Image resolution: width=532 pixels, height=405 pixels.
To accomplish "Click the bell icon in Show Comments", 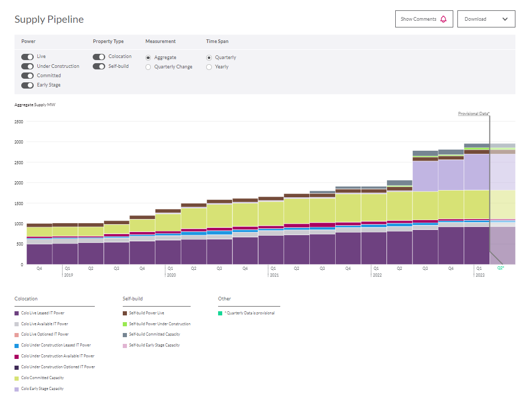I will pyautogui.click(x=443, y=19).
